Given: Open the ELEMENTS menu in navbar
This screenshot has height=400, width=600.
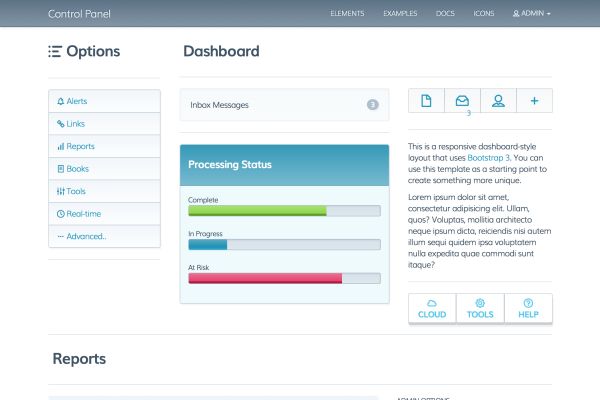Looking at the screenshot, I should (x=347, y=13).
